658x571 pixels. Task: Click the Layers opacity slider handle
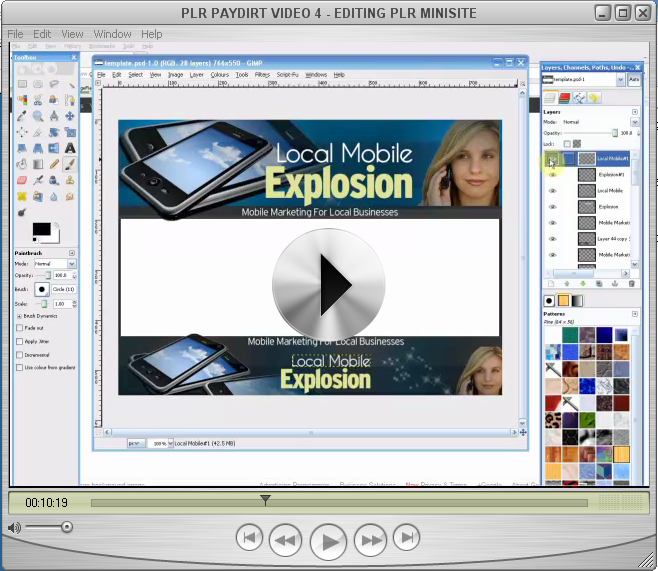[615, 133]
